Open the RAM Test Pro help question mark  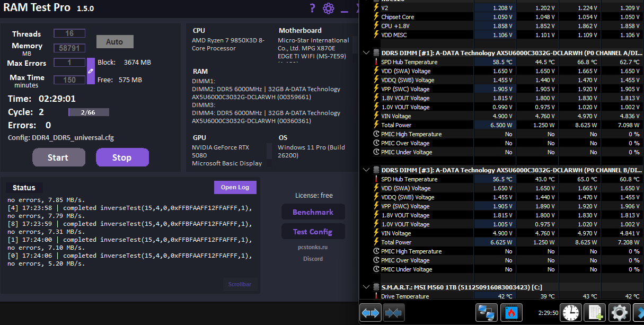[313, 8]
